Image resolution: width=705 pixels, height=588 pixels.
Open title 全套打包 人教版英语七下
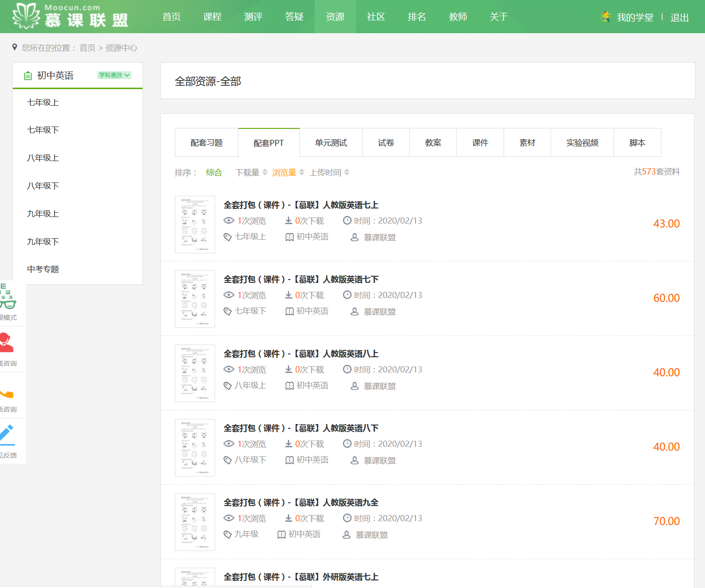[x=301, y=280]
